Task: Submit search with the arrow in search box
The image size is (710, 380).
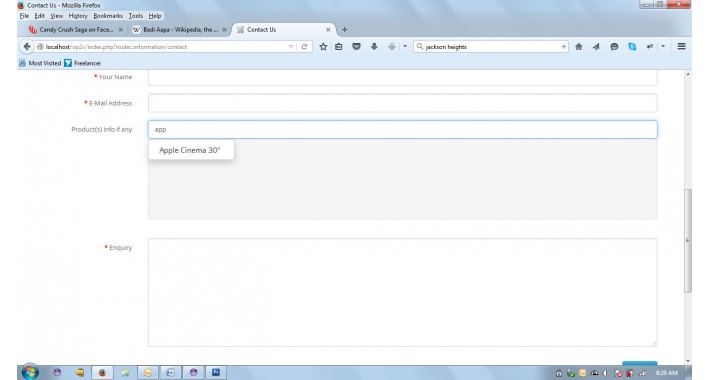Action: pos(563,47)
